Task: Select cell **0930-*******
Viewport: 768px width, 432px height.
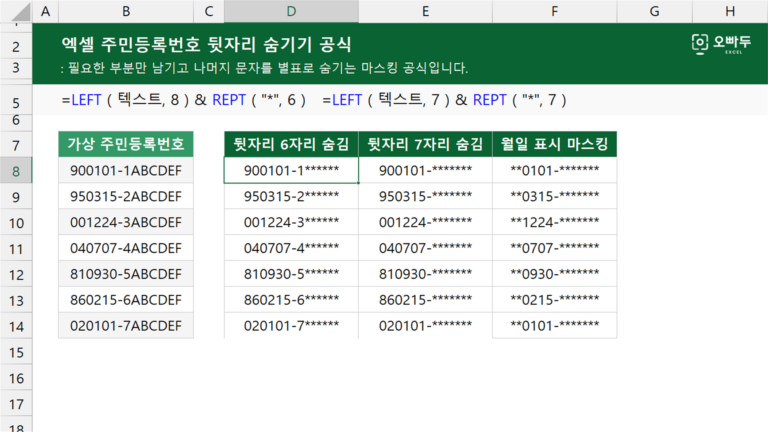Action: (x=554, y=274)
